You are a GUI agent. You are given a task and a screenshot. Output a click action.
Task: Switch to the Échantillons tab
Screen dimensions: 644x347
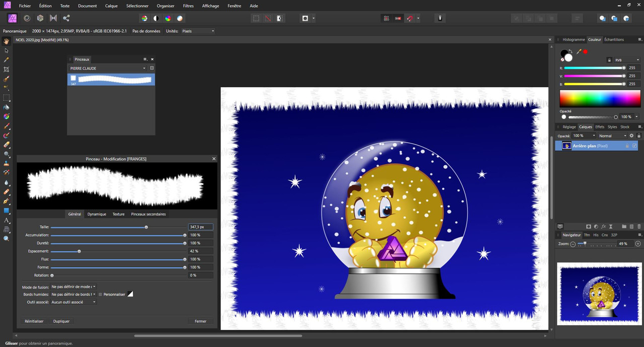[614, 39]
